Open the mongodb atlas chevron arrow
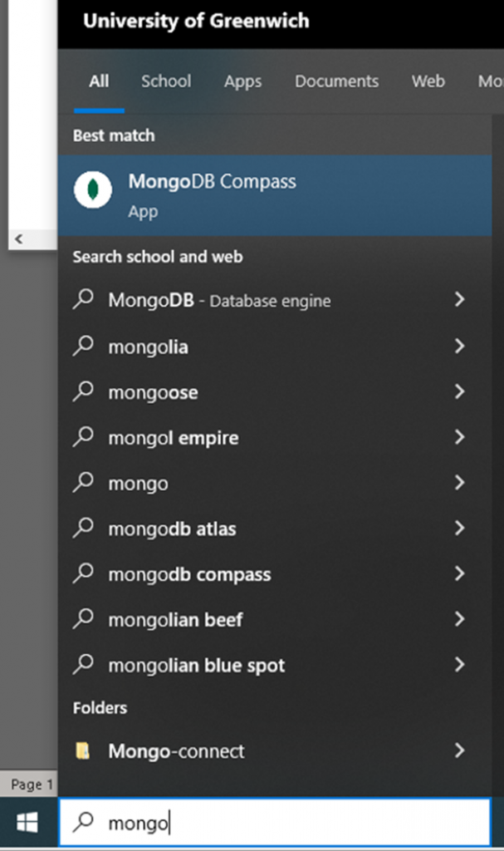Image resolution: width=504 pixels, height=851 pixels. (459, 529)
